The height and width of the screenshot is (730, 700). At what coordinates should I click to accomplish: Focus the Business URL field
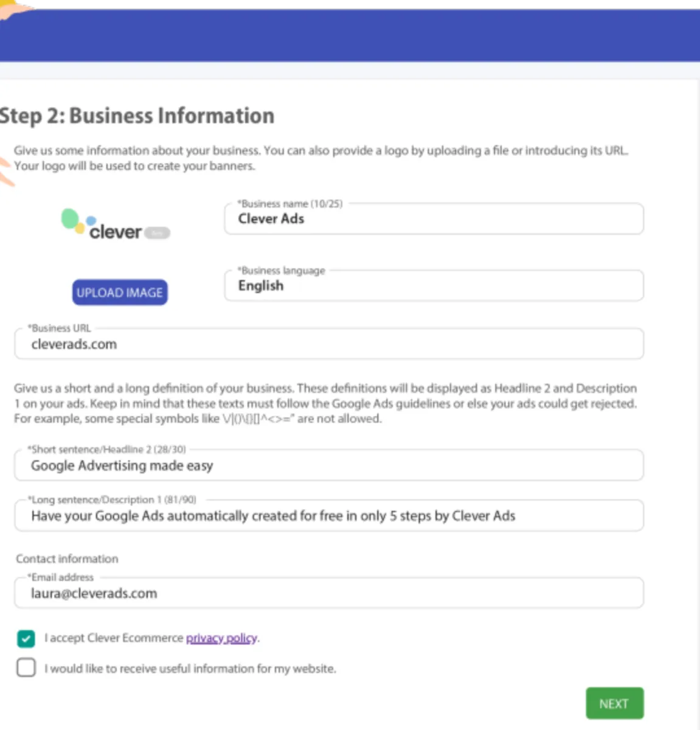(328, 344)
